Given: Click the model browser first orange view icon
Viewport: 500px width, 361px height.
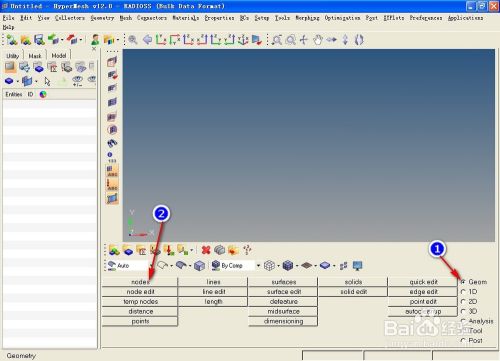Looking at the screenshot, I should tap(10, 67).
